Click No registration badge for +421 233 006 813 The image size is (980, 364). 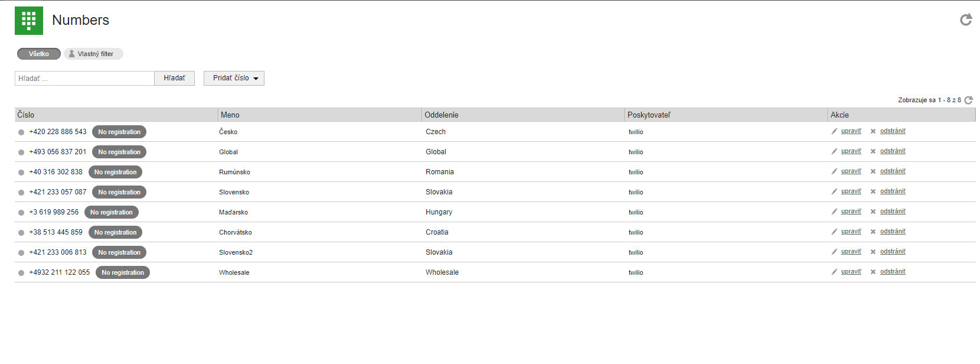[119, 252]
